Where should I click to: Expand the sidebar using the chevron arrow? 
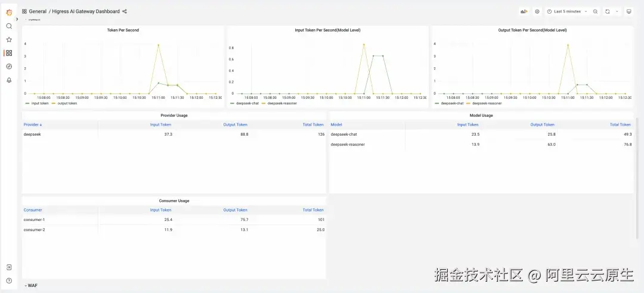[17, 19]
